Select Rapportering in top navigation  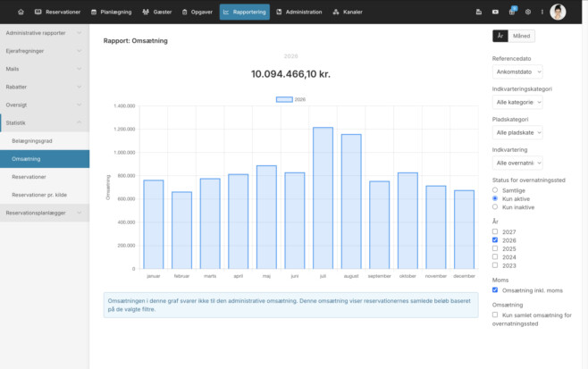tap(245, 12)
